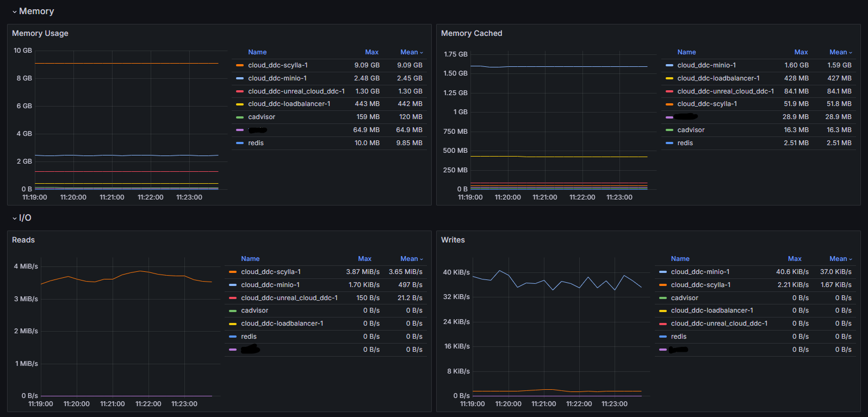Sort Reads legend by Name column
The image size is (868, 417).
(250, 259)
